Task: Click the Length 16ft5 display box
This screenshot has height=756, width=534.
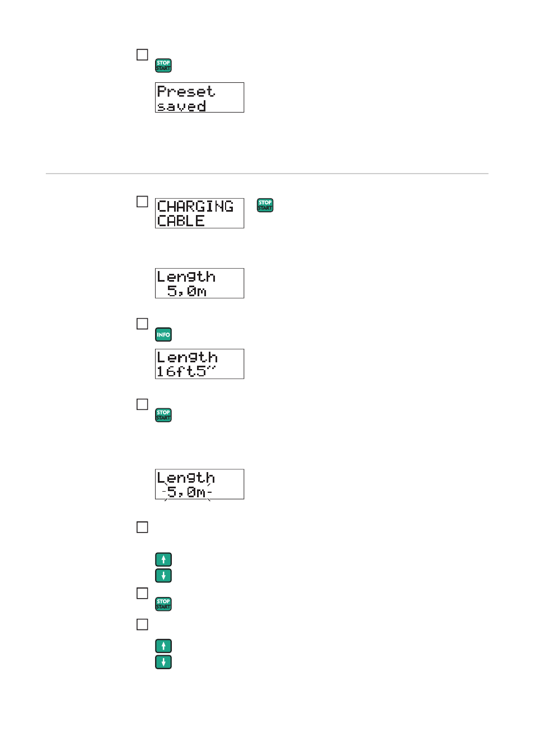Action: (200, 364)
